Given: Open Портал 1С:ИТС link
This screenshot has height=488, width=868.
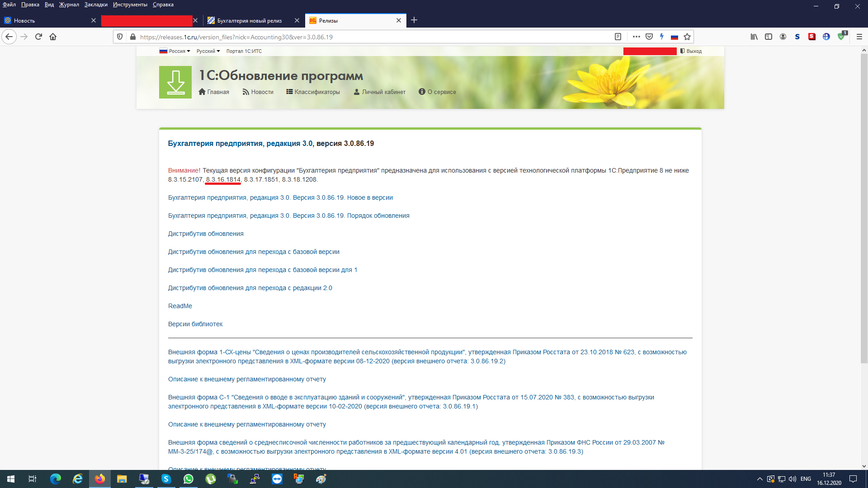Looking at the screenshot, I should tap(244, 51).
